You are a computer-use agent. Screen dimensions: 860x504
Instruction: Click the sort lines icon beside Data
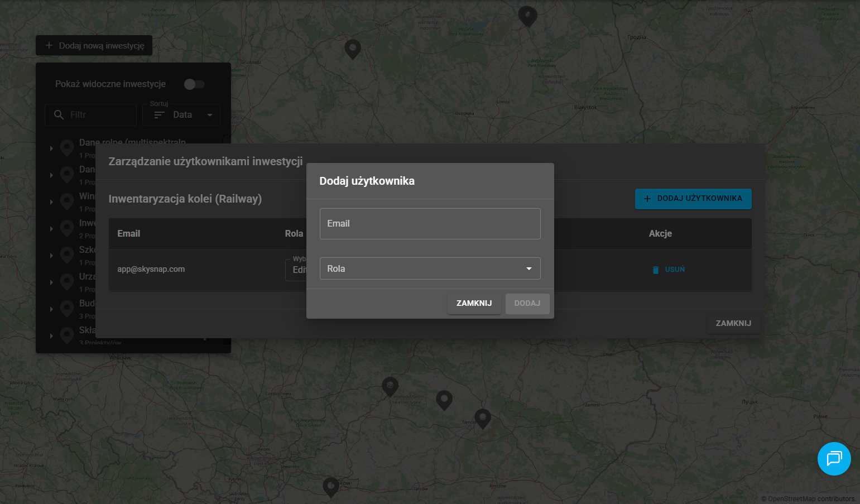[160, 115]
